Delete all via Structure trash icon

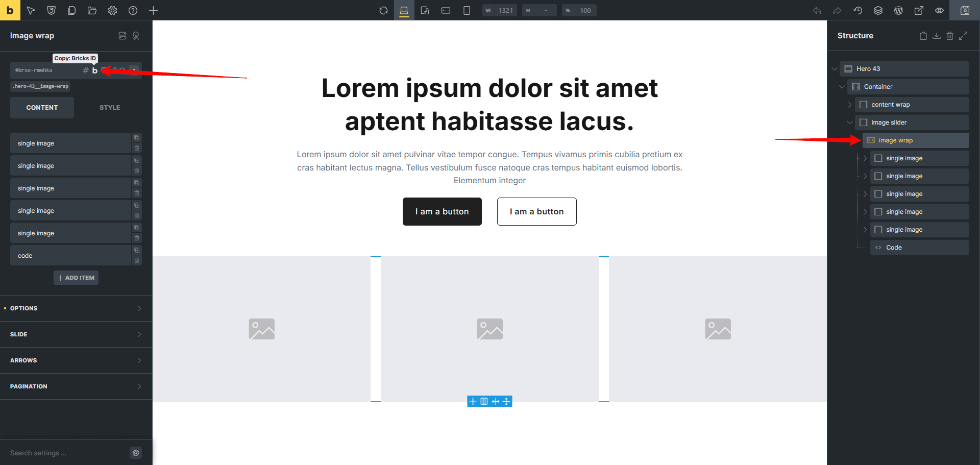pyautogui.click(x=949, y=36)
